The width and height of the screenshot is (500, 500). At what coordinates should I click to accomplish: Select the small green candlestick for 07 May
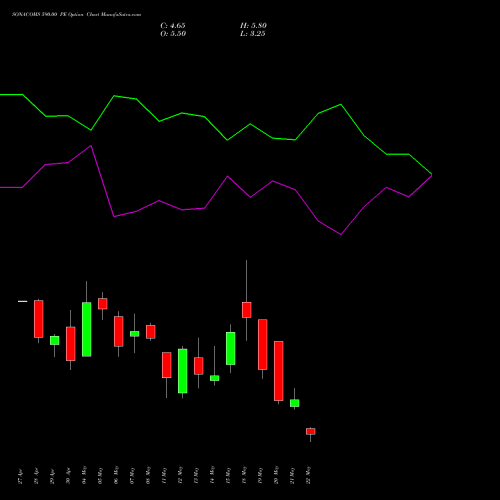coord(135,334)
